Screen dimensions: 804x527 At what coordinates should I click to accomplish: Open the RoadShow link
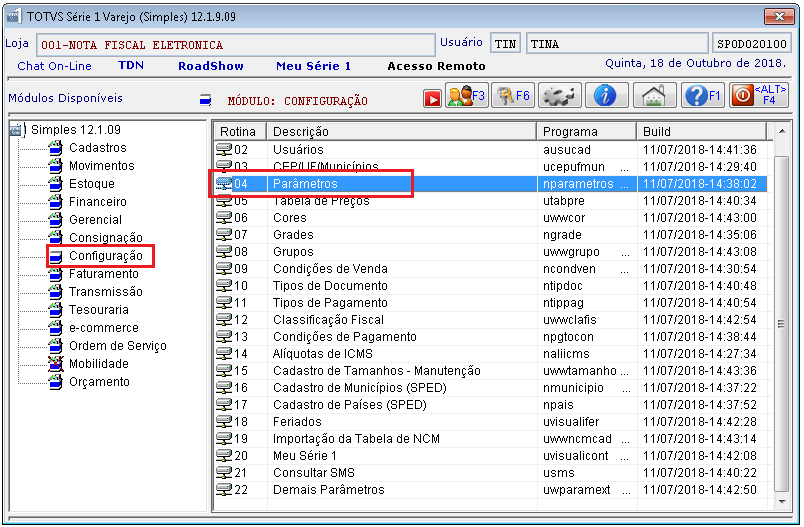tap(211, 66)
